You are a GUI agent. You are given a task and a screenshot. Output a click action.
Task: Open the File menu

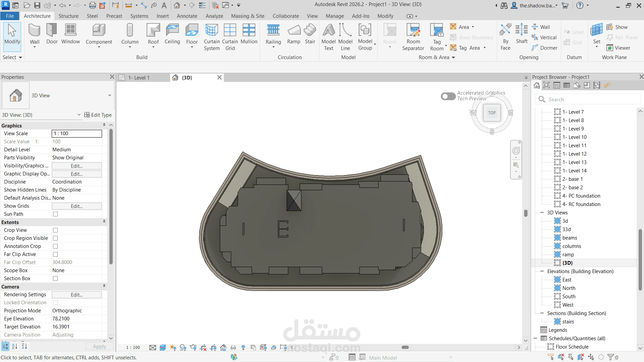tap(10, 16)
